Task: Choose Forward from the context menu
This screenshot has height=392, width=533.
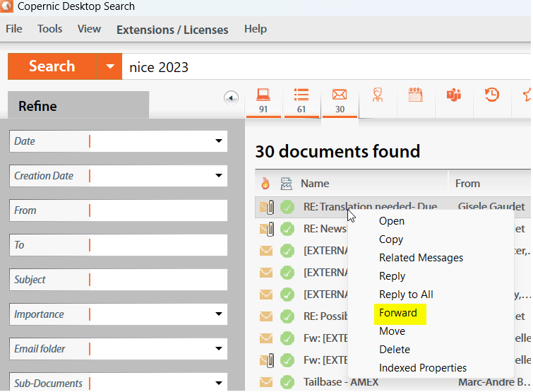Action: coord(398,313)
